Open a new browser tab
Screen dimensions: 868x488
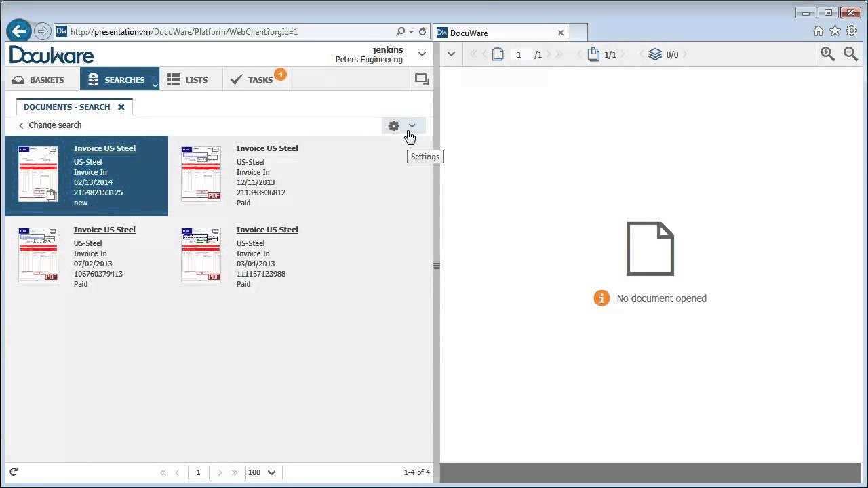[577, 33]
